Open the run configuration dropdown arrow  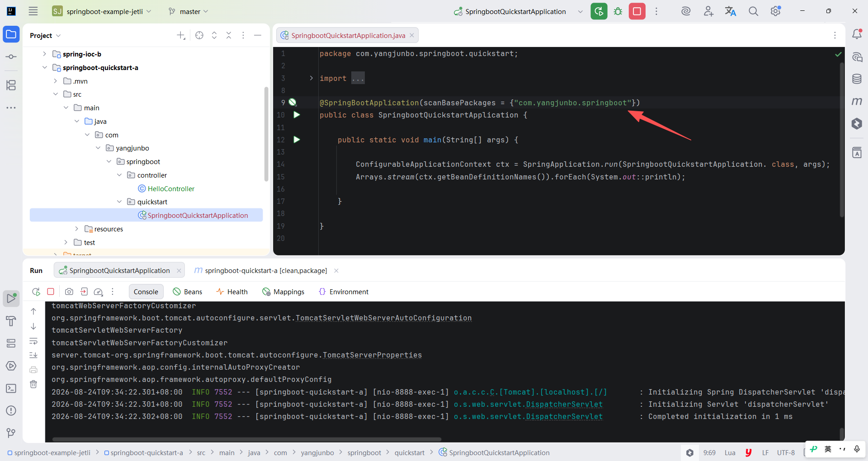580,11
